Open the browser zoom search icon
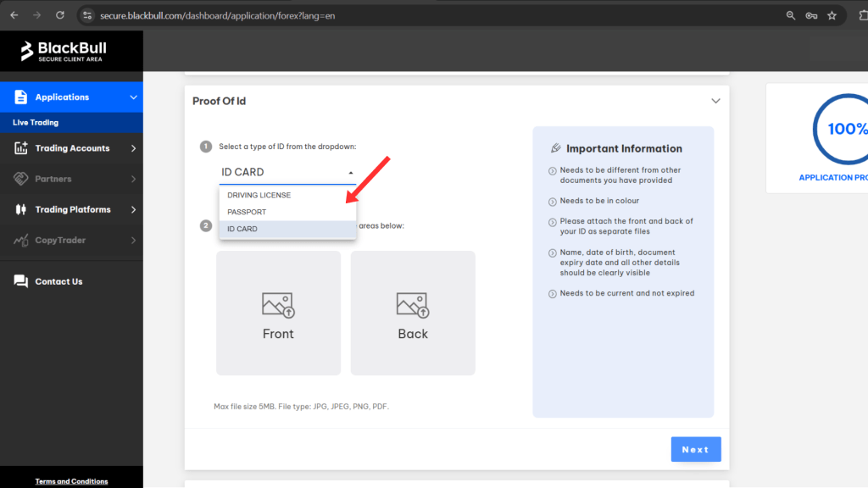Screen dimensions: 868x488 click(x=790, y=14)
